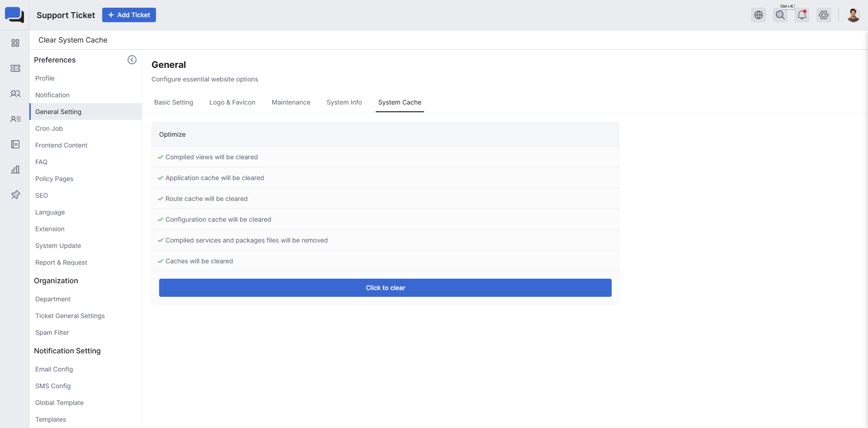Open the reports bar chart icon
The width and height of the screenshot is (868, 428).
click(x=15, y=170)
